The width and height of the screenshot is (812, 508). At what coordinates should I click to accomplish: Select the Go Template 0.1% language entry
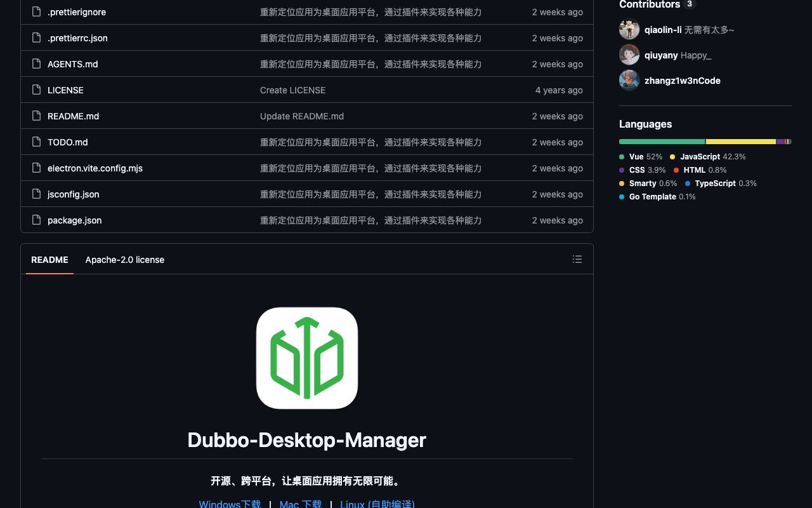point(657,197)
